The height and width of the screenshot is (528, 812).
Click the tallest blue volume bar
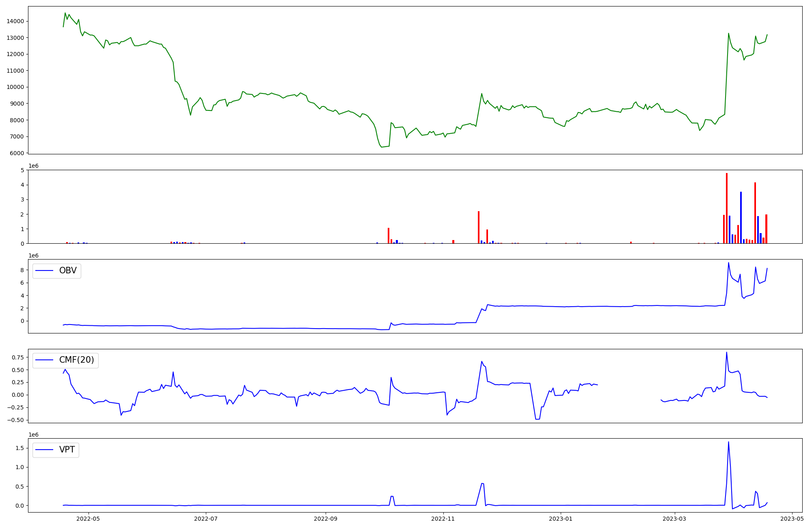[x=741, y=217]
